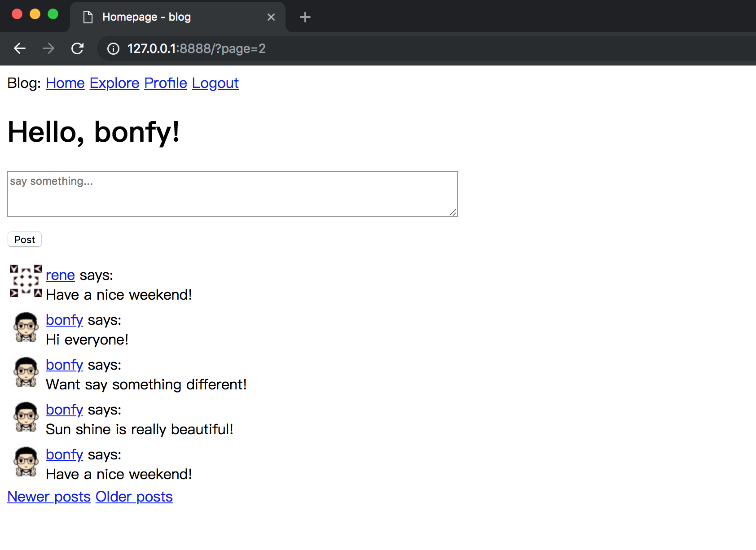Click the browser forward arrow
Screen dimensions: 756x550
(x=48, y=48)
